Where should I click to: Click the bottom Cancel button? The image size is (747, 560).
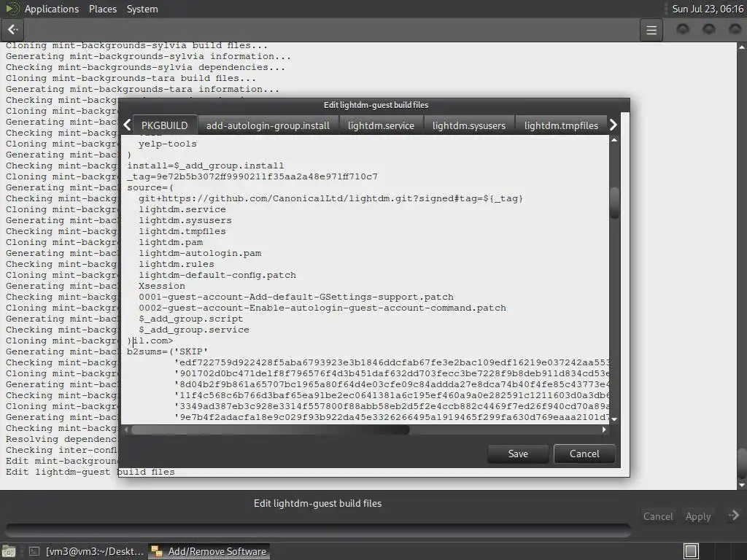click(658, 516)
